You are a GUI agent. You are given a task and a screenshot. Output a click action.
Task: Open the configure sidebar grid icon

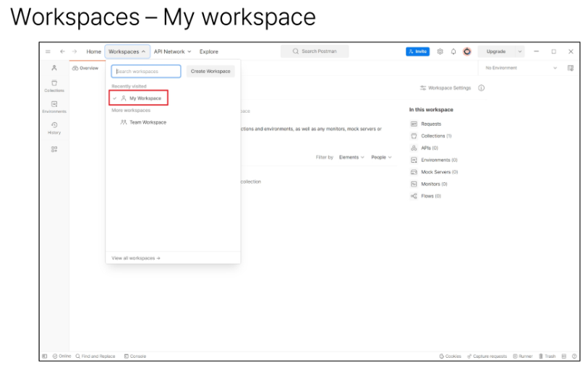(x=54, y=149)
